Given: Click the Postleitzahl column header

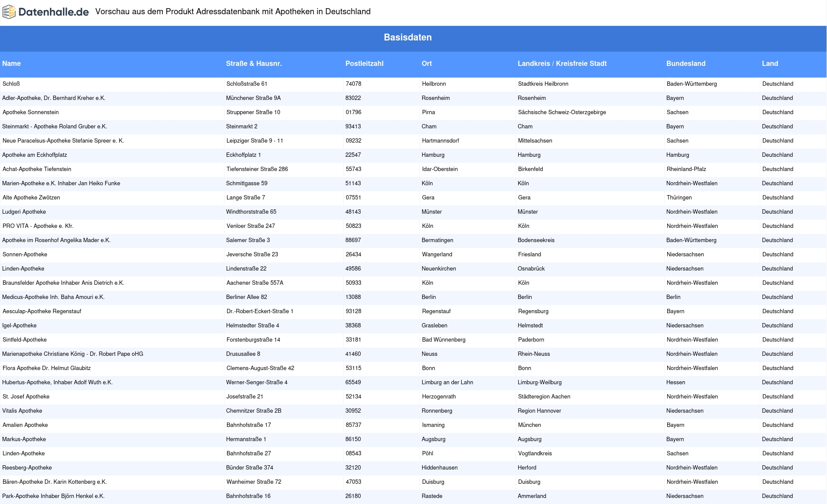Looking at the screenshot, I should click(x=364, y=64).
